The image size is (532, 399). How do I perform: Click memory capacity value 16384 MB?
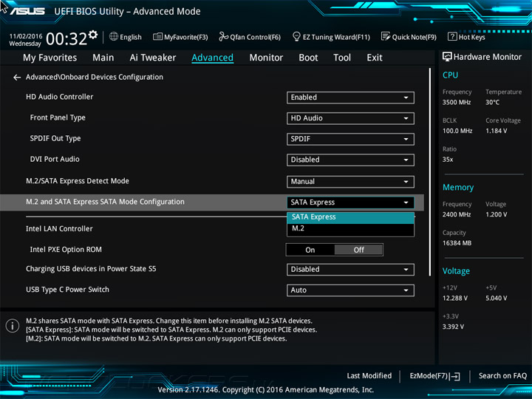457,243
